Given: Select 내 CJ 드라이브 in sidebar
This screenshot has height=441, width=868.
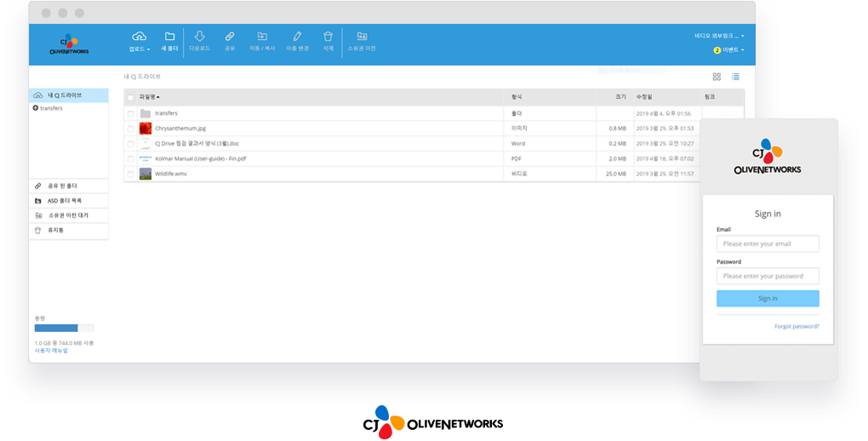Looking at the screenshot, I should coord(69,95).
